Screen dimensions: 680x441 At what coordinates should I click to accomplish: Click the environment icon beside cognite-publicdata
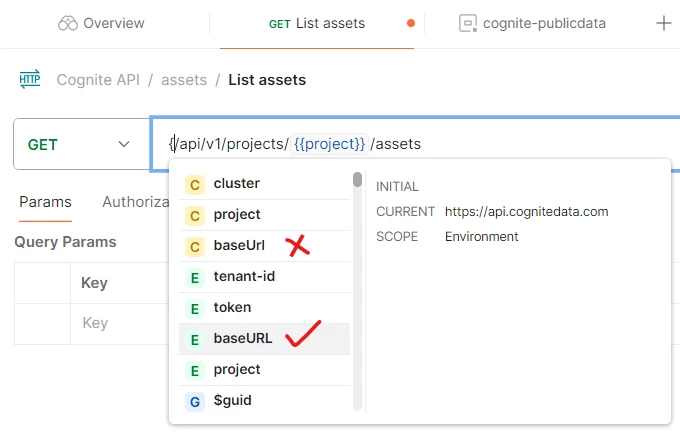pos(468,23)
